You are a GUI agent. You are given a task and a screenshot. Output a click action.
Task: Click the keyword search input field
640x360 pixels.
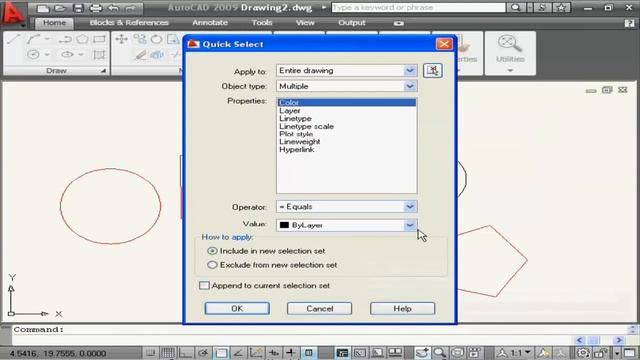pos(418,8)
